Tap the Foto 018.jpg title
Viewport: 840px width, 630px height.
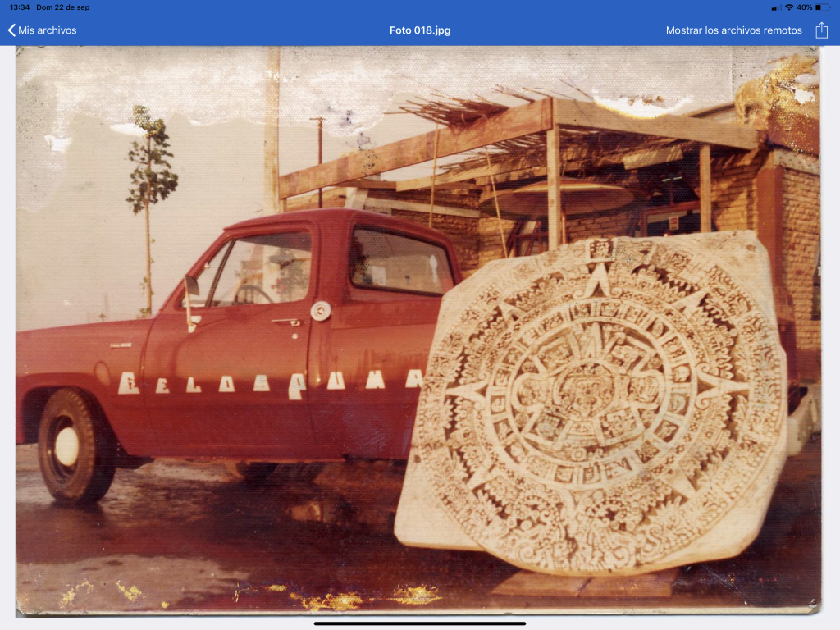coord(420,30)
